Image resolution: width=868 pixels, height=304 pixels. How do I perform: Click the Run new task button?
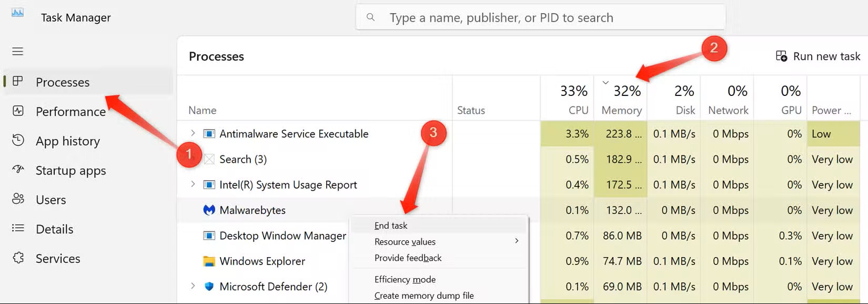pos(818,56)
